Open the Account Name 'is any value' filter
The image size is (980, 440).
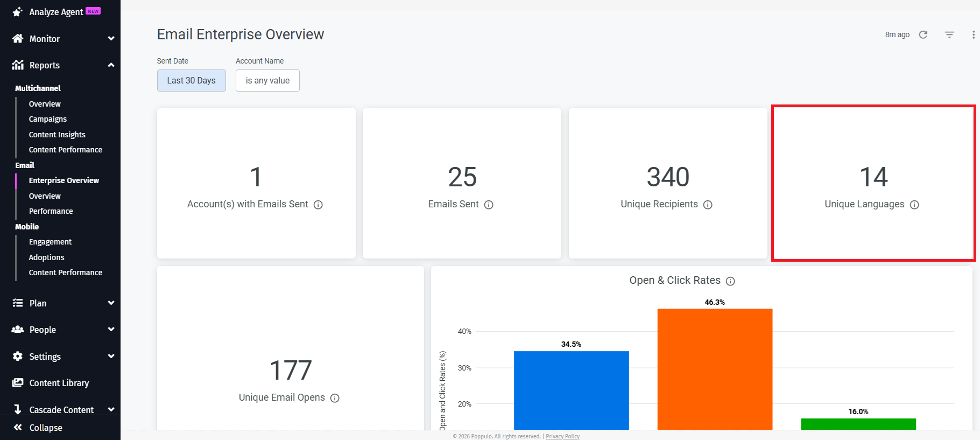click(267, 80)
